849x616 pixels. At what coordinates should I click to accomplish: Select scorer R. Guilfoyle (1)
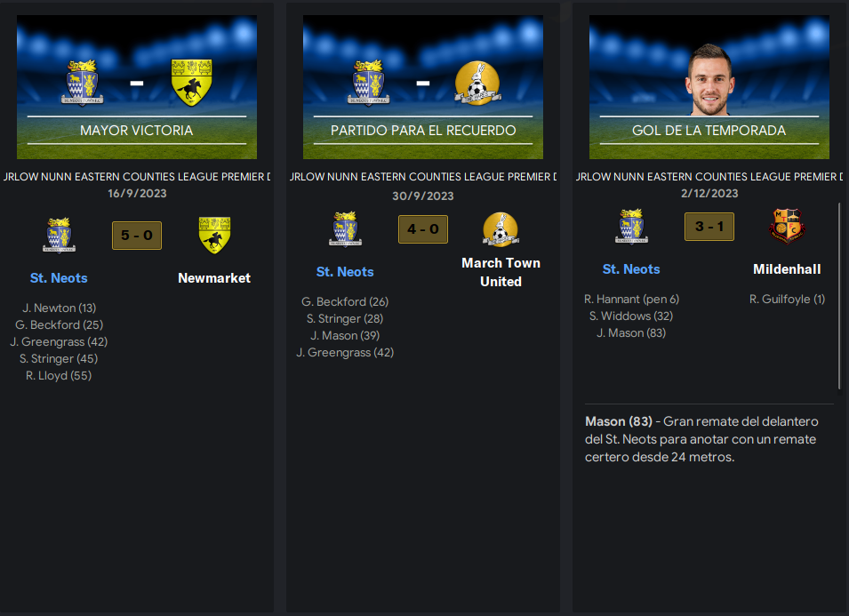[x=787, y=300]
